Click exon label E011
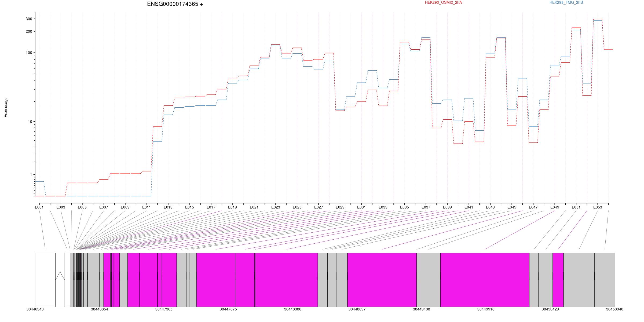 pos(147,207)
